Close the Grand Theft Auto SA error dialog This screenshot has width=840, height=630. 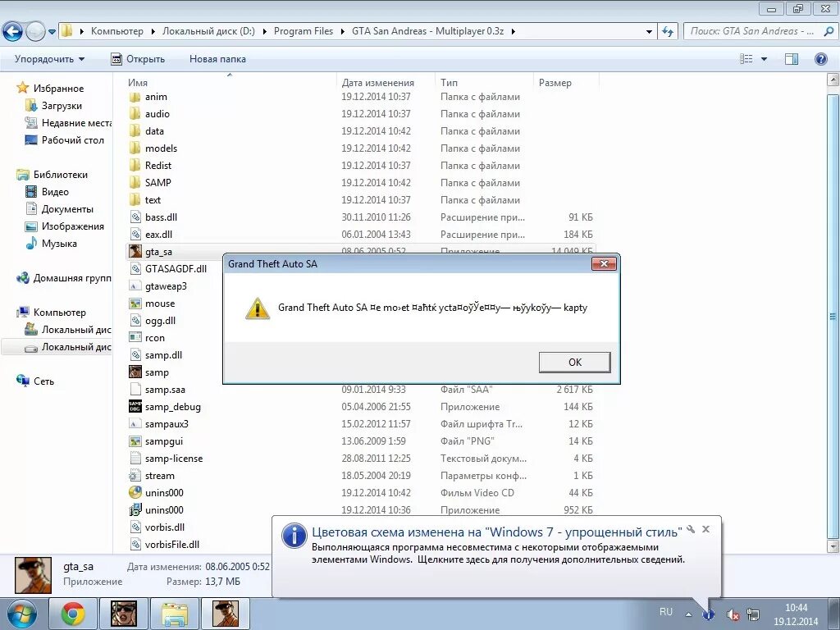pyautogui.click(x=604, y=263)
